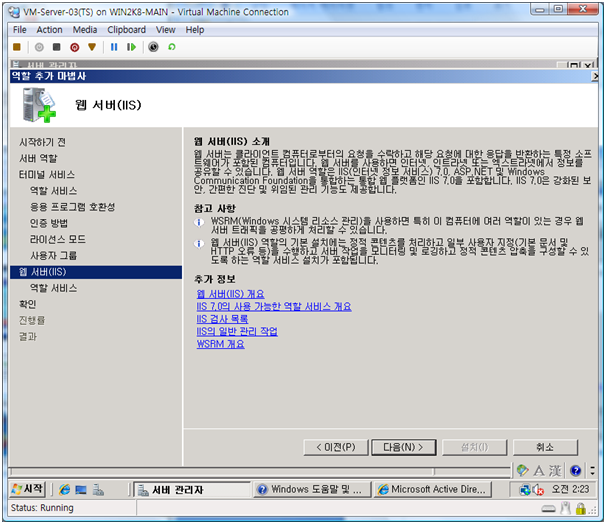Click the mouse icon in status bar
The image size is (606, 524).
tap(566, 509)
